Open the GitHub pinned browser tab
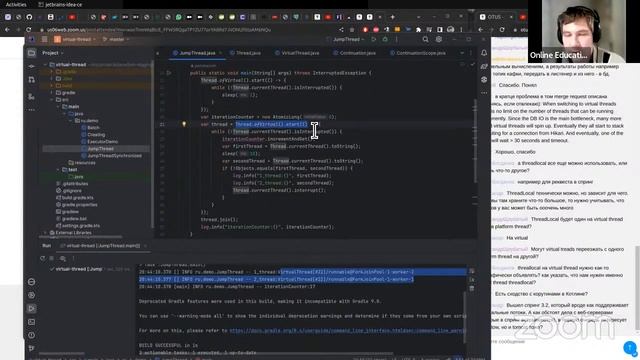Screen dimensions: 640x360 tap(29, 17)
